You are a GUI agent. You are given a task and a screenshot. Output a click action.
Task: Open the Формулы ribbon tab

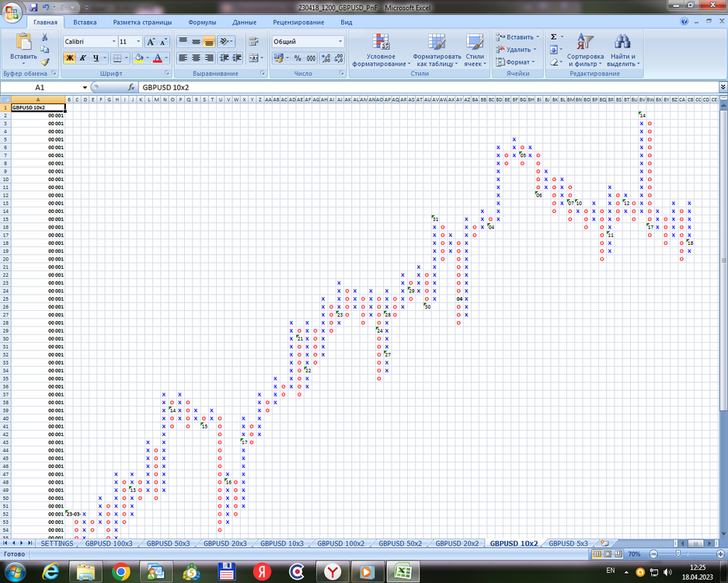pyautogui.click(x=202, y=23)
